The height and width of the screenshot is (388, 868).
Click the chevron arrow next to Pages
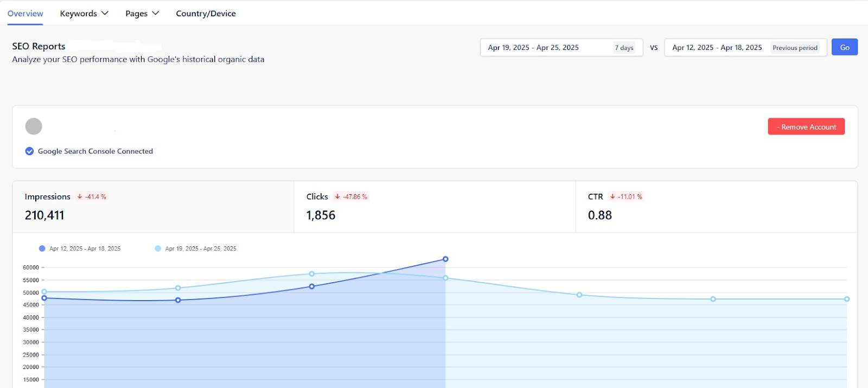tap(155, 13)
